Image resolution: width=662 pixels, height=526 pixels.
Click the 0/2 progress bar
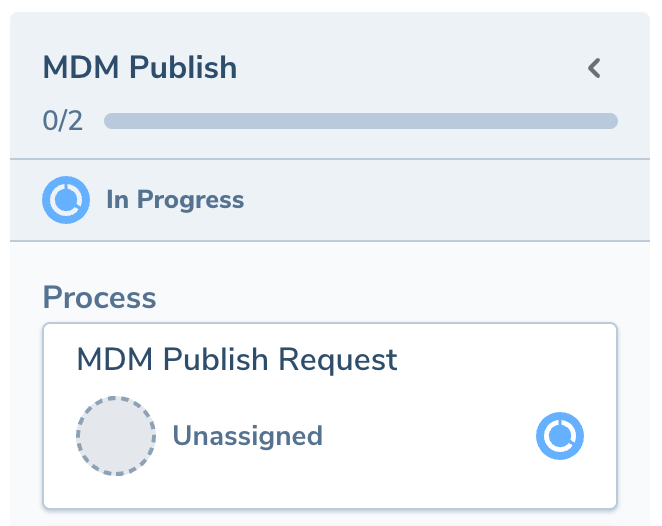click(x=360, y=122)
